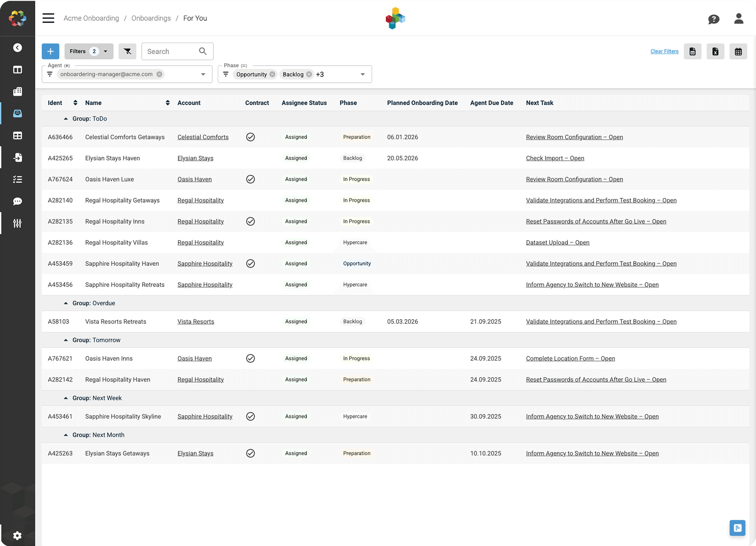Remove the Opportunity phase filter chip

tap(272, 74)
